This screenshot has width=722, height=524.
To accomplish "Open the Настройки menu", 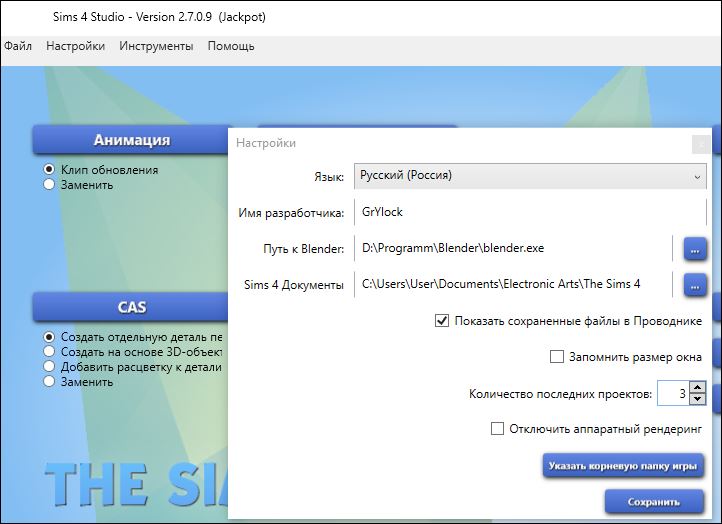I will pos(76,46).
